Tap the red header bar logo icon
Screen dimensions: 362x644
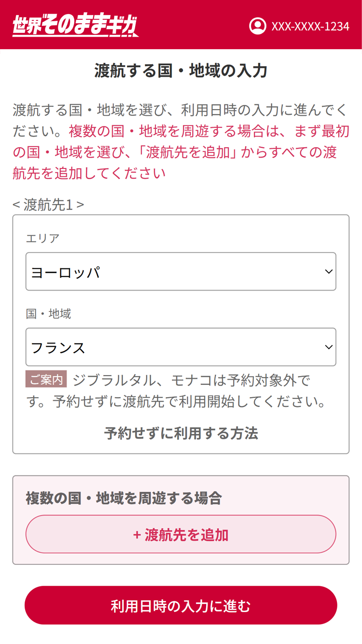75,26
